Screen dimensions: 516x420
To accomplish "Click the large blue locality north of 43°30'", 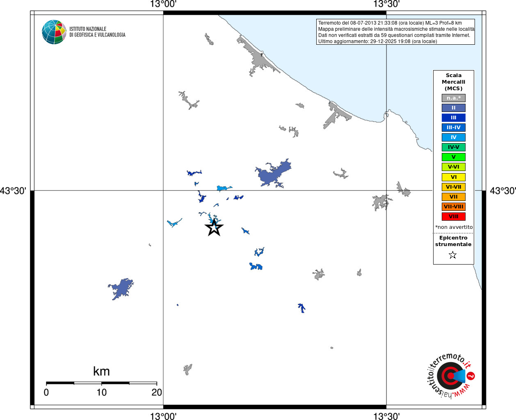I will (273, 173).
